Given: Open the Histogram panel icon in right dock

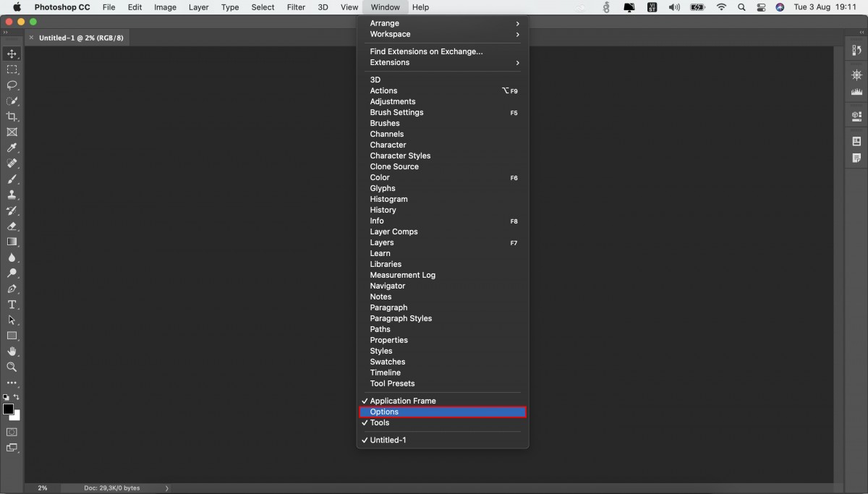Looking at the screenshot, I should click(x=857, y=92).
